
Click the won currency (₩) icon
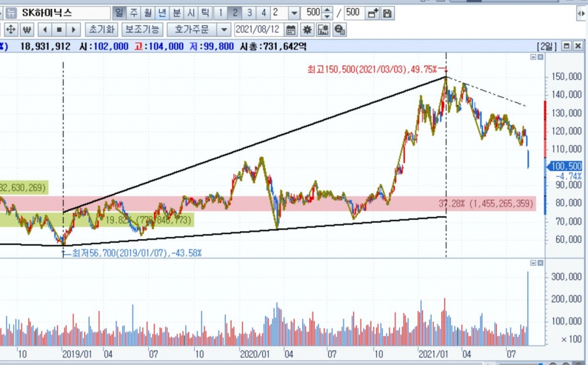[x=28, y=29]
